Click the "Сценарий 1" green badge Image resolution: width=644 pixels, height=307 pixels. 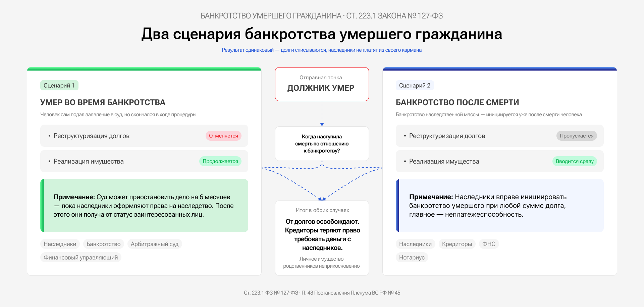59,85
